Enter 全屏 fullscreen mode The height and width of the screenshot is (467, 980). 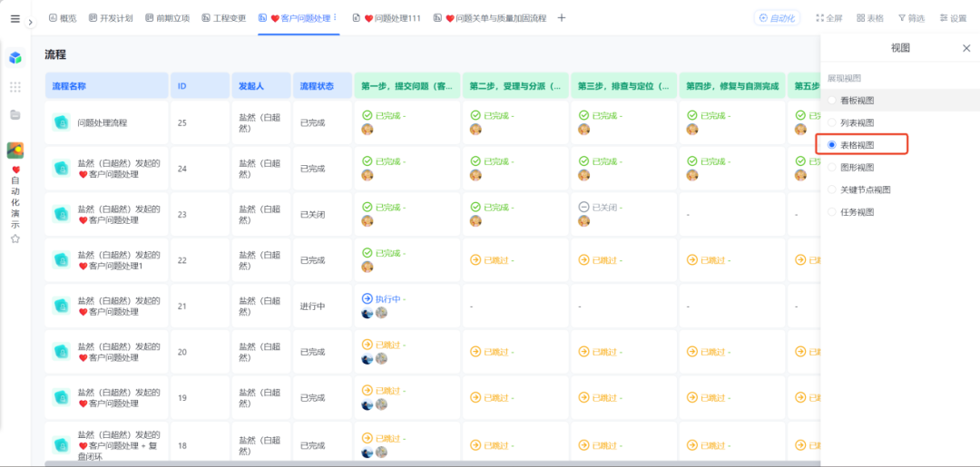tap(829, 18)
